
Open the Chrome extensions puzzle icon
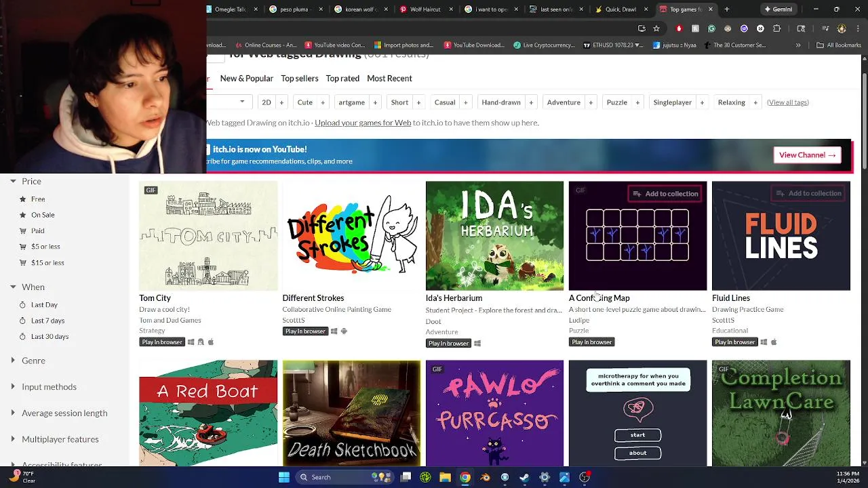click(x=777, y=28)
